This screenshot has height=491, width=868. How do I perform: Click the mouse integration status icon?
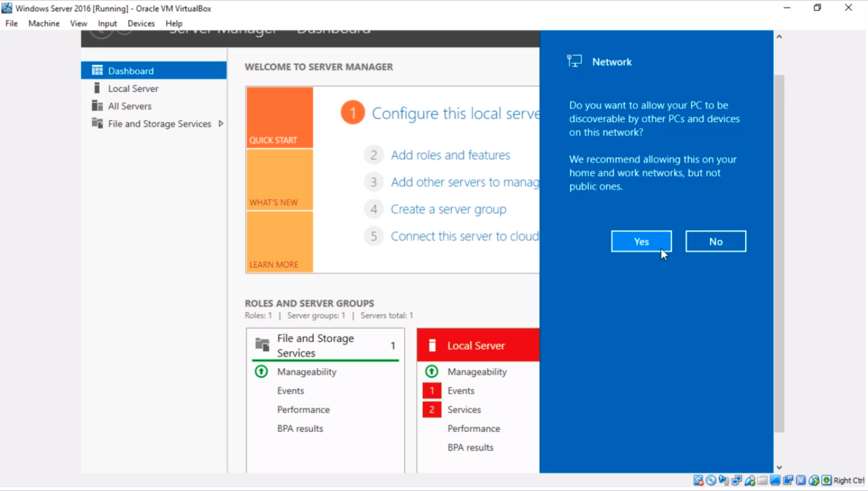pyautogui.click(x=814, y=480)
